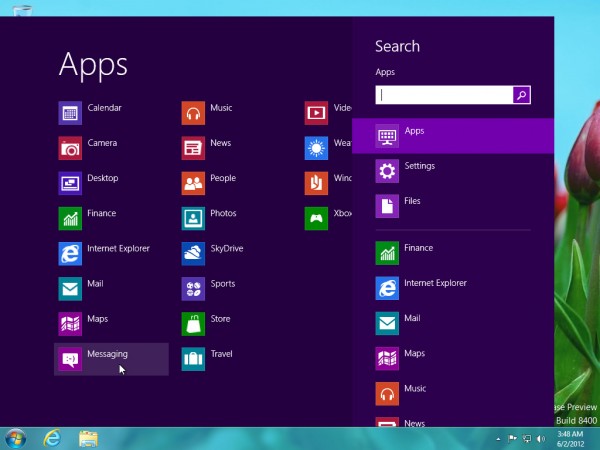The image size is (600, 450).
Task: Click the search text field
Action: point(444,95)
